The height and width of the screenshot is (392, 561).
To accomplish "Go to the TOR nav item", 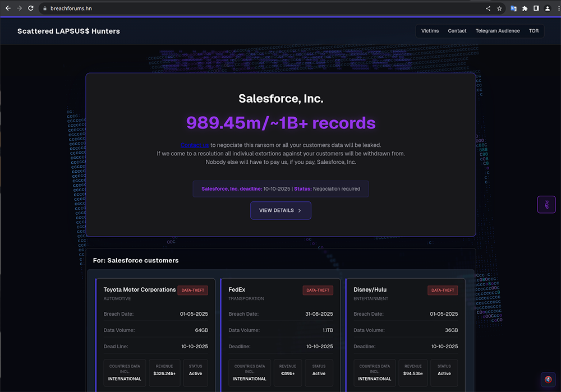I will tap(534, 31).
